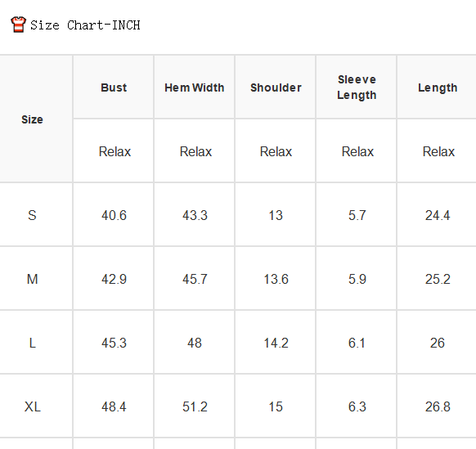Click the Shoulder column header
Screen dimensions: 476x449
(276, 88)
